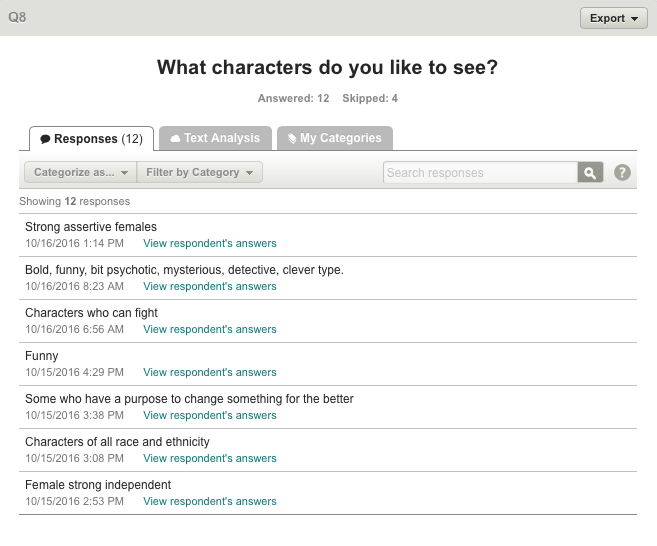View respondent's answers for the Funny response
657x546 pixels.
(210, 372)
